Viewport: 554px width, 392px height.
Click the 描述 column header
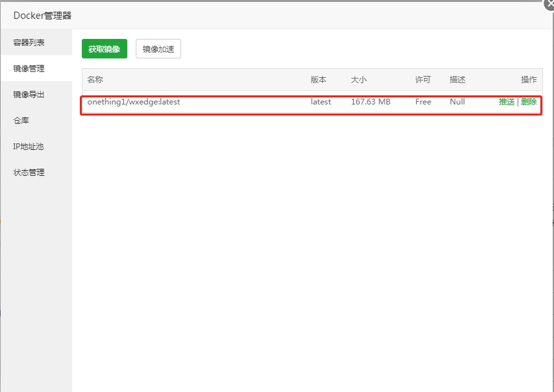(x=457, y=80)
